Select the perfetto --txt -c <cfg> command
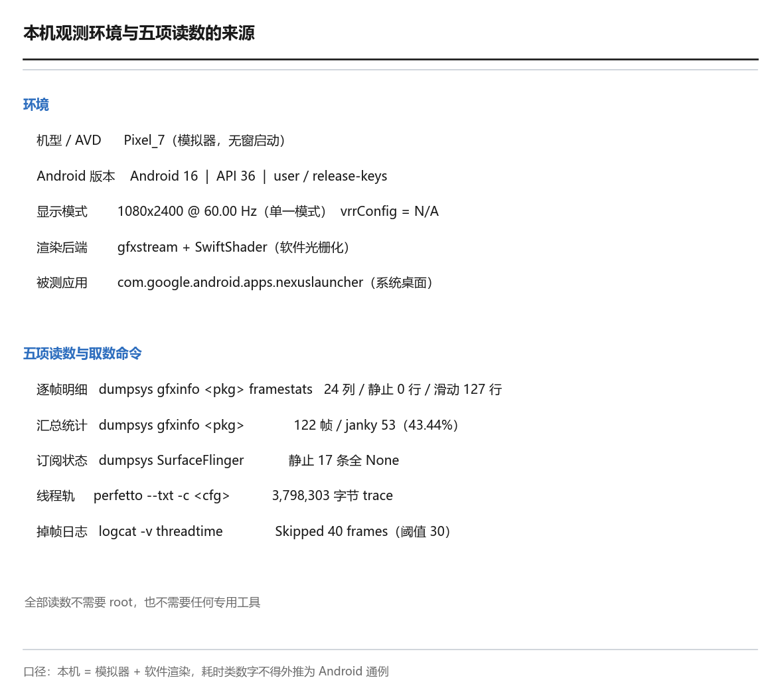780x700 pixels. click(162, 496)
